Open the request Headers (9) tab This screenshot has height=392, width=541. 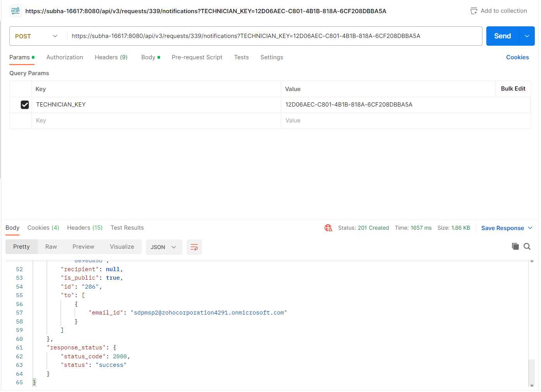coord(111,57)
